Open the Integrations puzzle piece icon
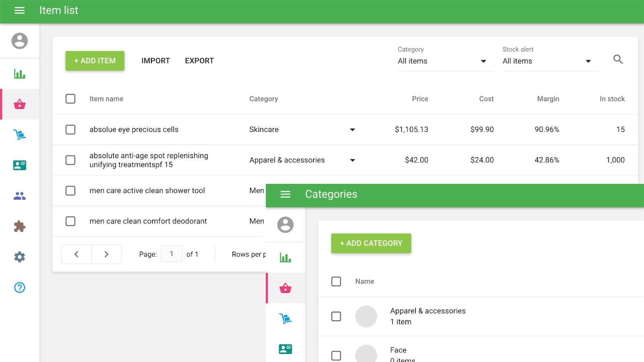This screenshot has width=644, height=362. [x=19, y=226]
